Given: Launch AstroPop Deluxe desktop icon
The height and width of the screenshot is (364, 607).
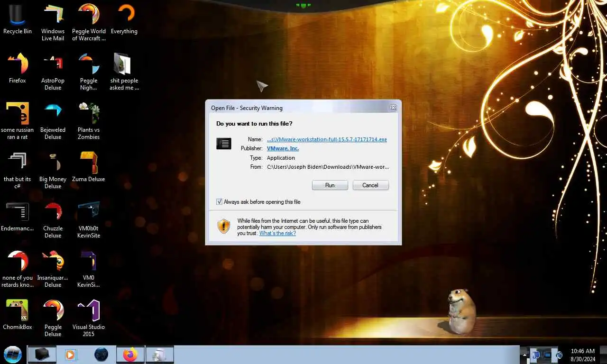Looking at the screenshot, I should pyautogui.click(x=53, y=72).
